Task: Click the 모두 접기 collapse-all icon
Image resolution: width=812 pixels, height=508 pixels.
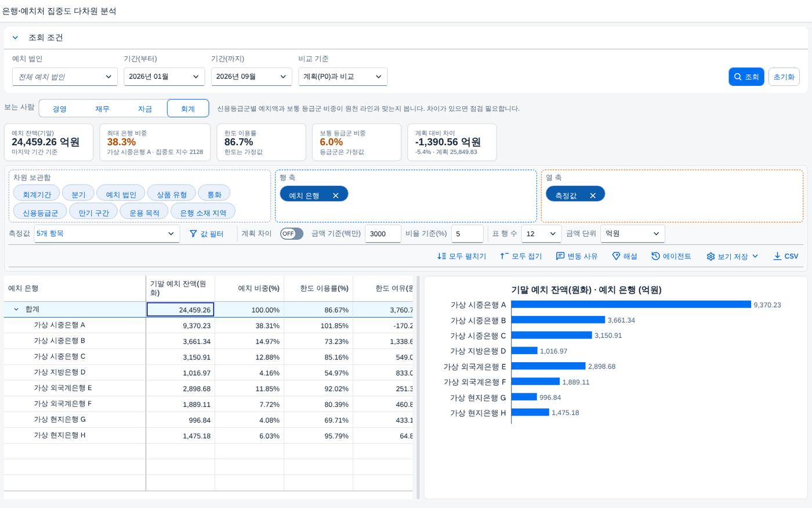Action: (x=505, y=256)
